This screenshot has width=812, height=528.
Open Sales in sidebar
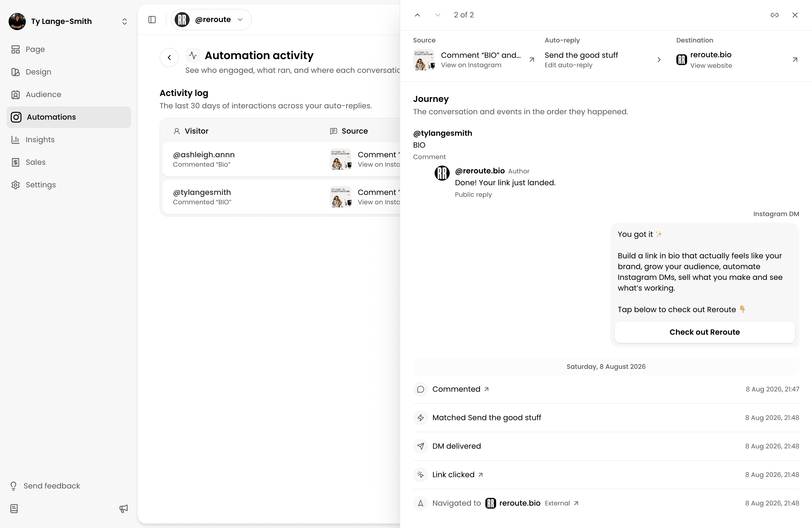pyautogui.click(x=68, y=162)
